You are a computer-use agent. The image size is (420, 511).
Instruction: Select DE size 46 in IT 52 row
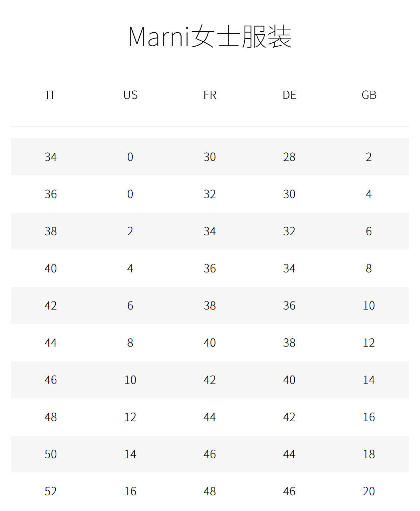[x=289, y=491]
